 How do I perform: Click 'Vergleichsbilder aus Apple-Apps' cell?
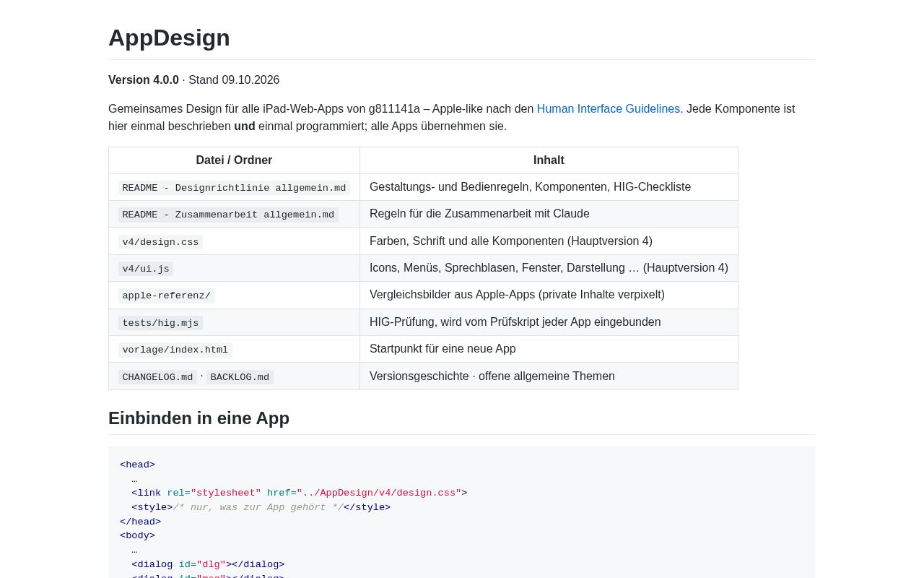coord(549,295)
